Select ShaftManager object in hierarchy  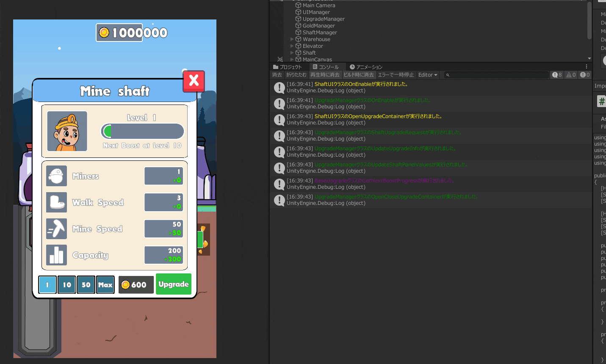320,33
